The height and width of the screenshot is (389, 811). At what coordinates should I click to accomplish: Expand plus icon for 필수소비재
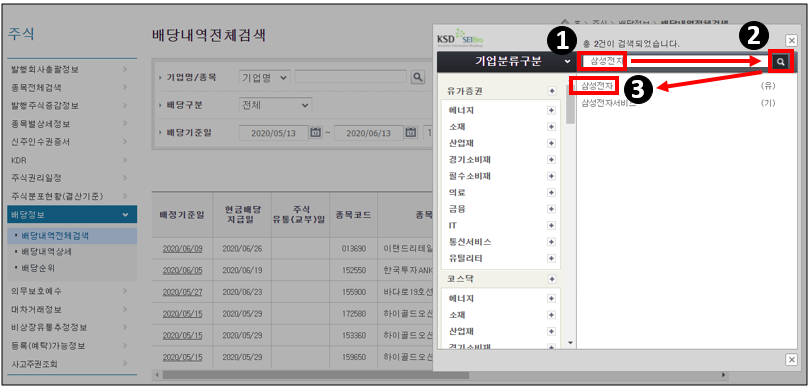(x=551, y=176)
